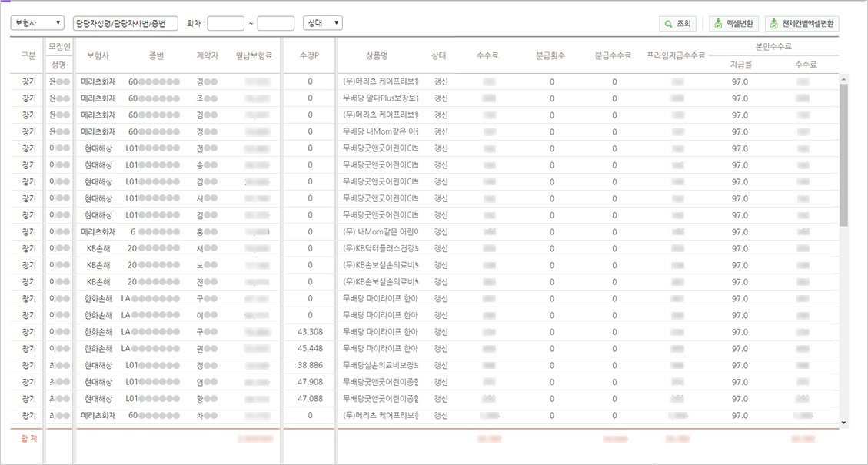868x465 pixels.
Task: Click the 회차 start input box
Action: point(226,23)
